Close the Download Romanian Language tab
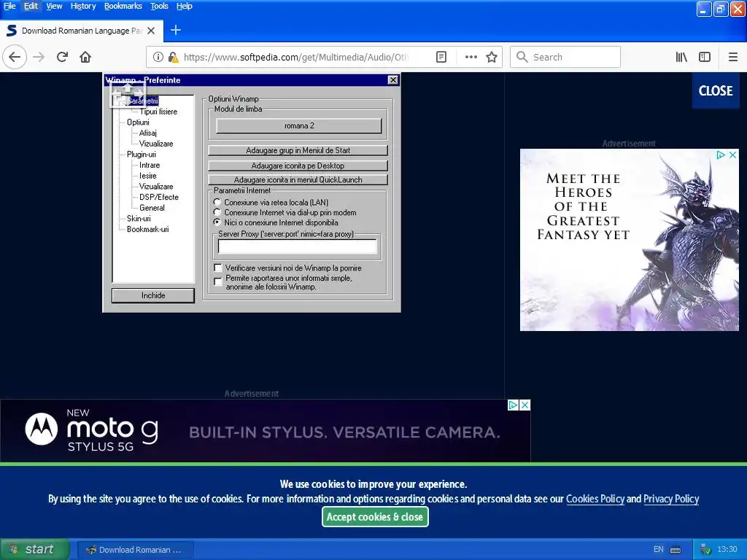The width and height of the screenshot is (747, 560). (151, 31)
